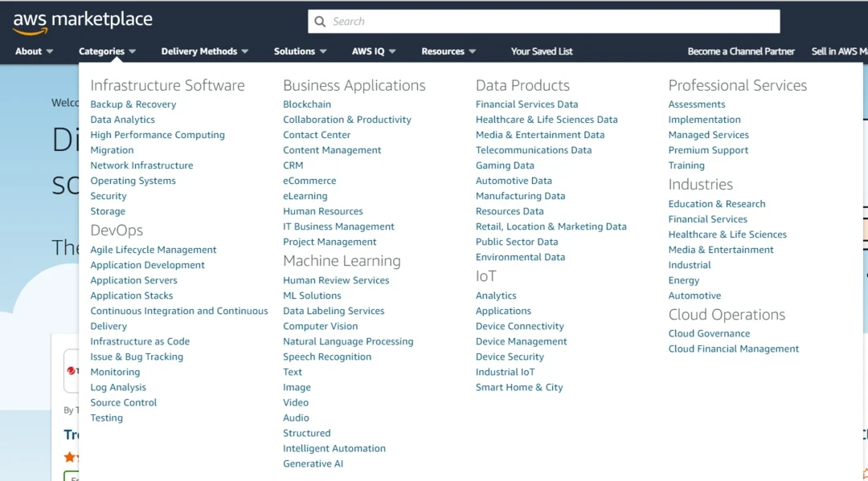Click the magnifying glass search icon
The image size is (868, 481).
(x=320, y=22)
